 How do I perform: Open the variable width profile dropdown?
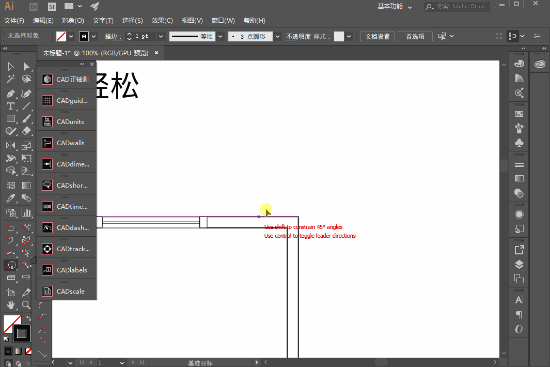pyautogui.click(x=220, y=36)
